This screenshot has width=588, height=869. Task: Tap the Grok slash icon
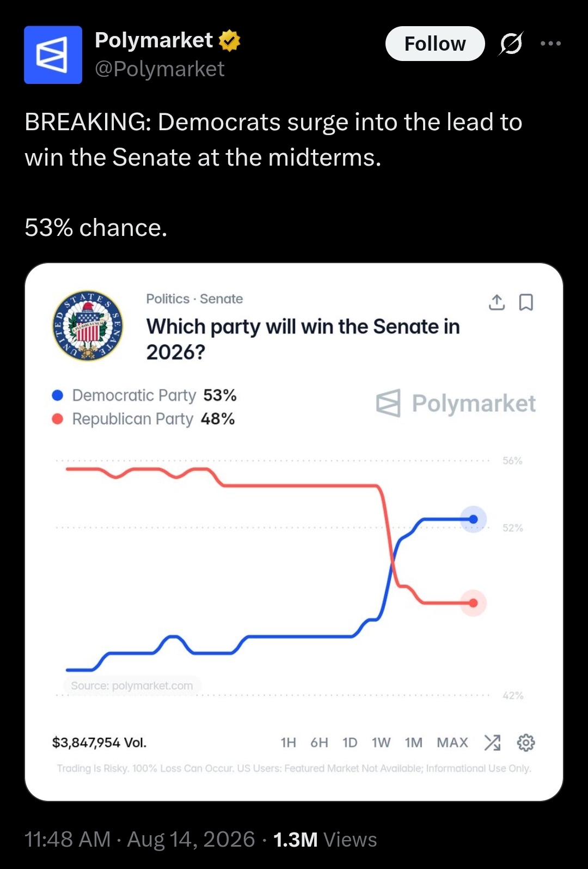pyautogui.click(x=511, y=44)
